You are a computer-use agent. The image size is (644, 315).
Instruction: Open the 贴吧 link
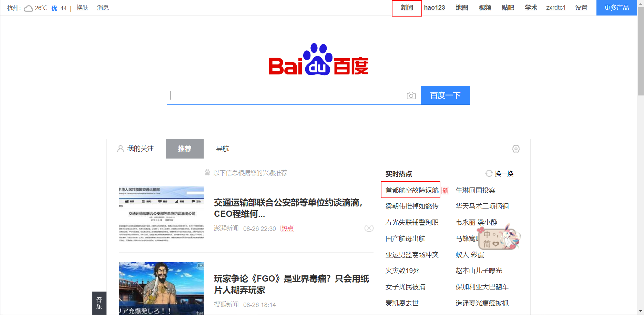(508, 8)
